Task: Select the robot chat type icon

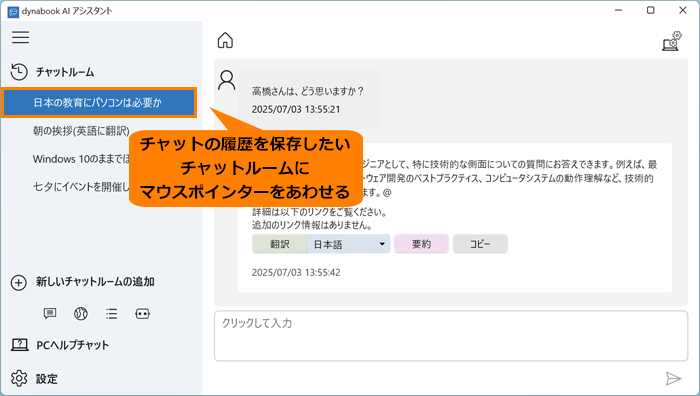Action: (x=142, y=313)
